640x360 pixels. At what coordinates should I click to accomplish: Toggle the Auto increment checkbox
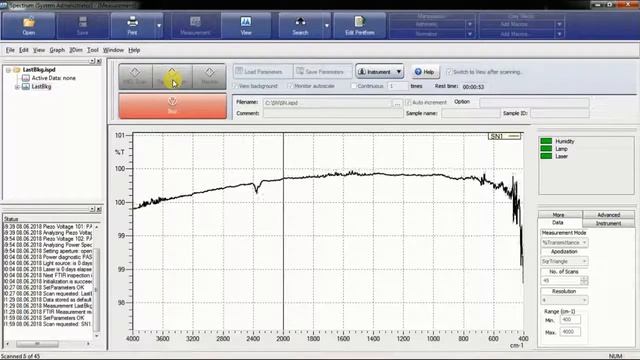(x=408, y=102)
